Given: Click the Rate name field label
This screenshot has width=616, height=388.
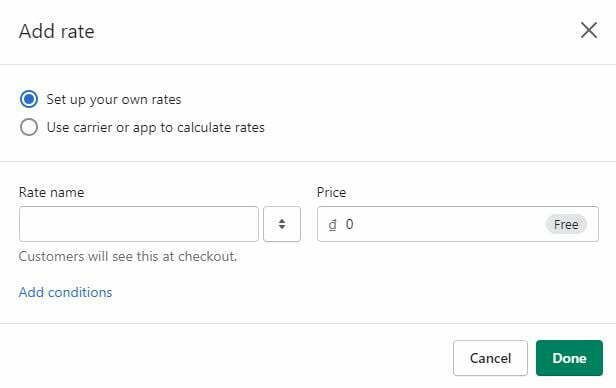Looking at the screenshot, I should [51, 192].
